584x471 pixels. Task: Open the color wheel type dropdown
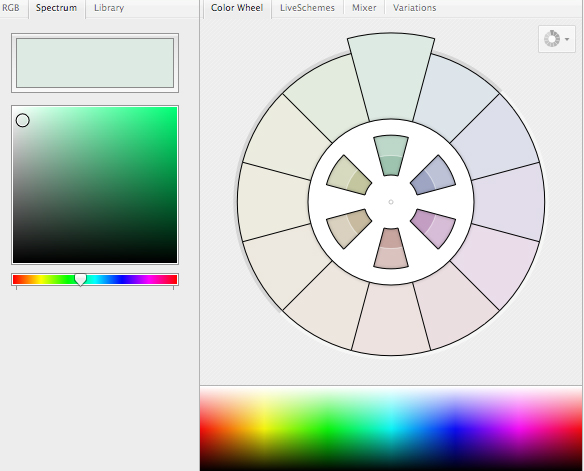pyautogui.click(x=557, y=39)
